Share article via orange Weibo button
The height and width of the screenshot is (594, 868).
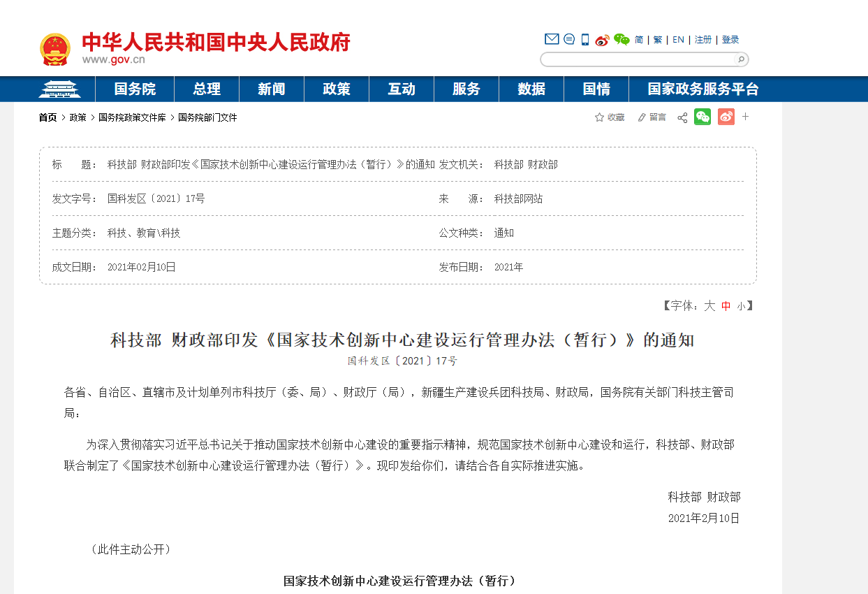coord(726,117)
